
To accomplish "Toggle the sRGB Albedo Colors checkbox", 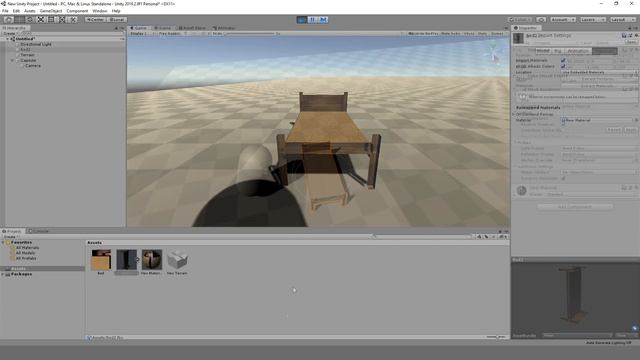I will [563, 66].
